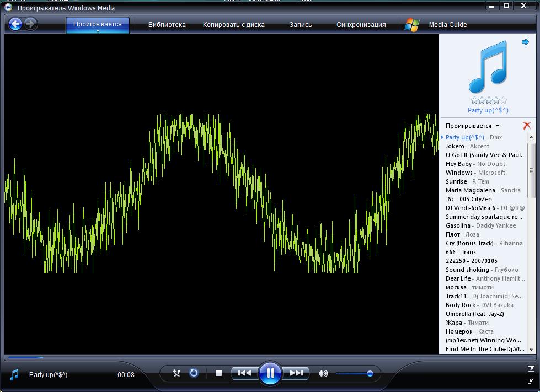
Task: Go back with the round back arrow
Action: click(x=15, y=24)
